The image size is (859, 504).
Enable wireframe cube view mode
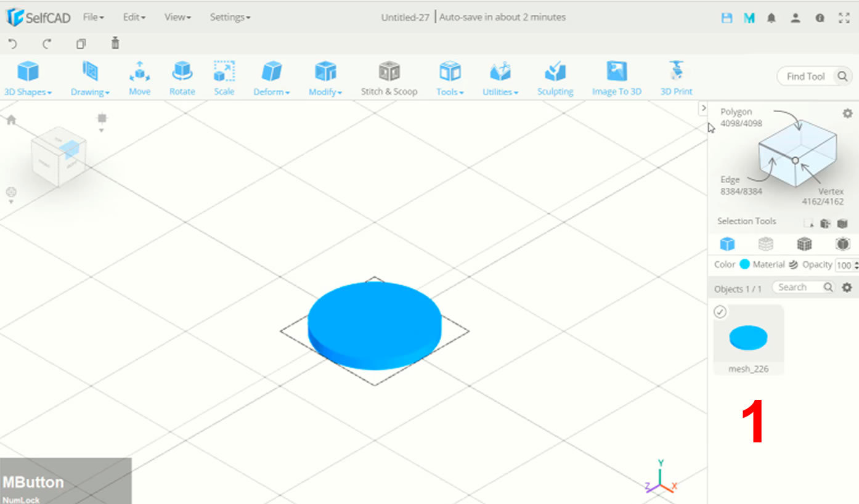tap(765, 244)
